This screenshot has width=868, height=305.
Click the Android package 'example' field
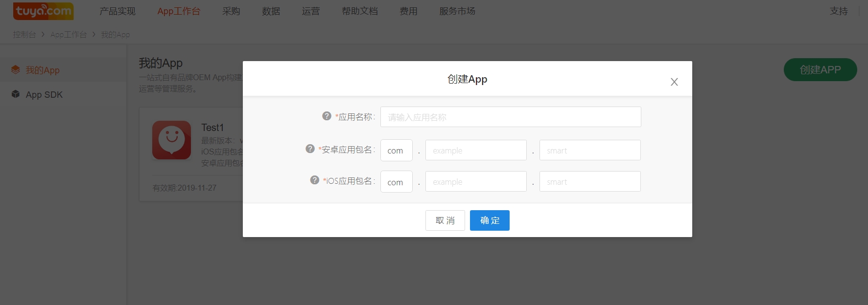coord(475,151)
